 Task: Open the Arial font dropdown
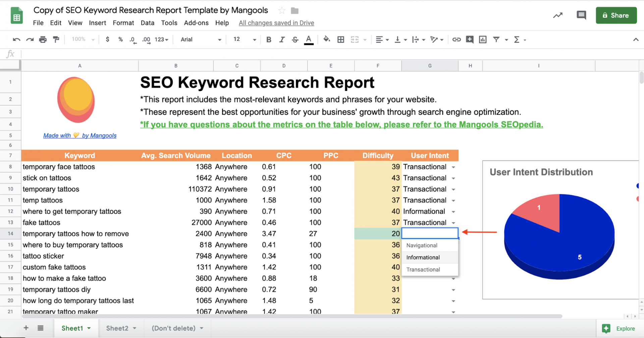click(x=201, y=40)
